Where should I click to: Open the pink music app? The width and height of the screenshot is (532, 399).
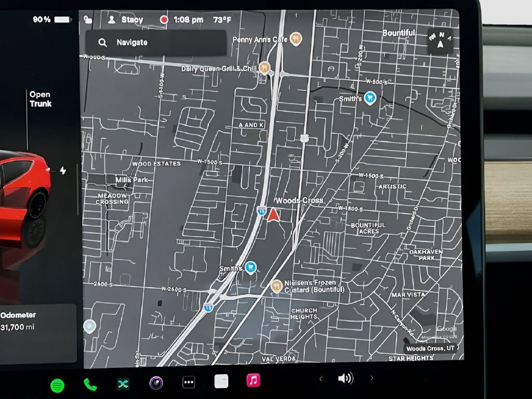click(254, 380)
